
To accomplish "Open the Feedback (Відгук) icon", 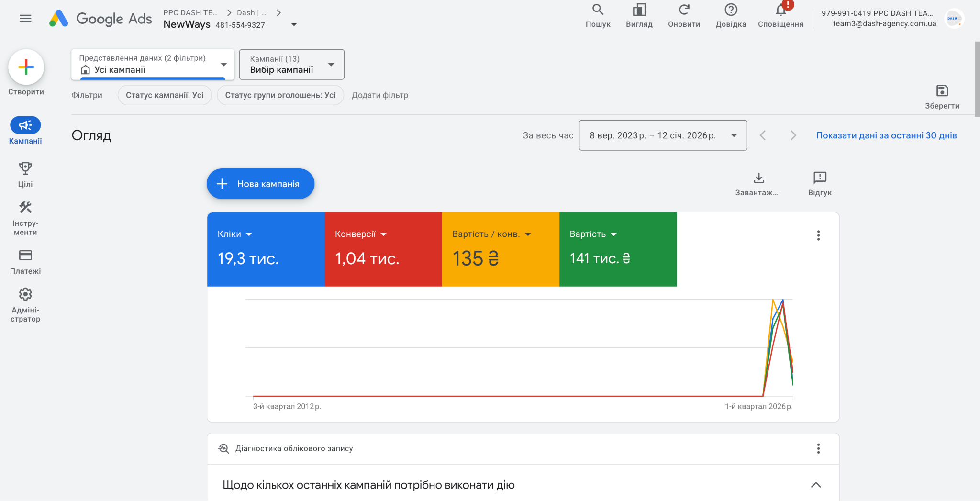I will (x=820, y=178).
